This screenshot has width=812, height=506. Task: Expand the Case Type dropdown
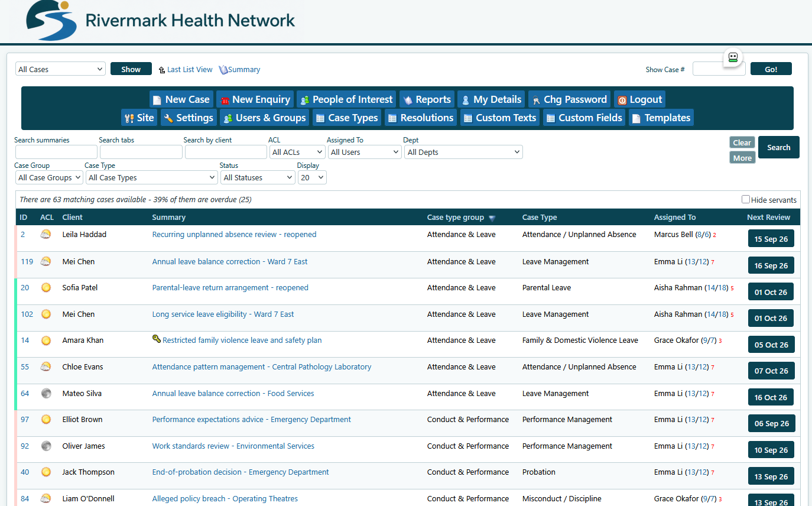[x=152, y=177]
